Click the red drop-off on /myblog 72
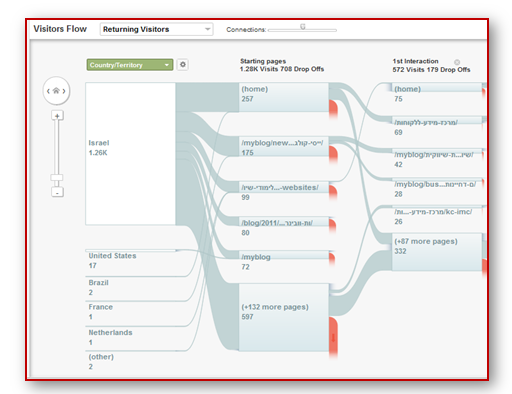 332,259
